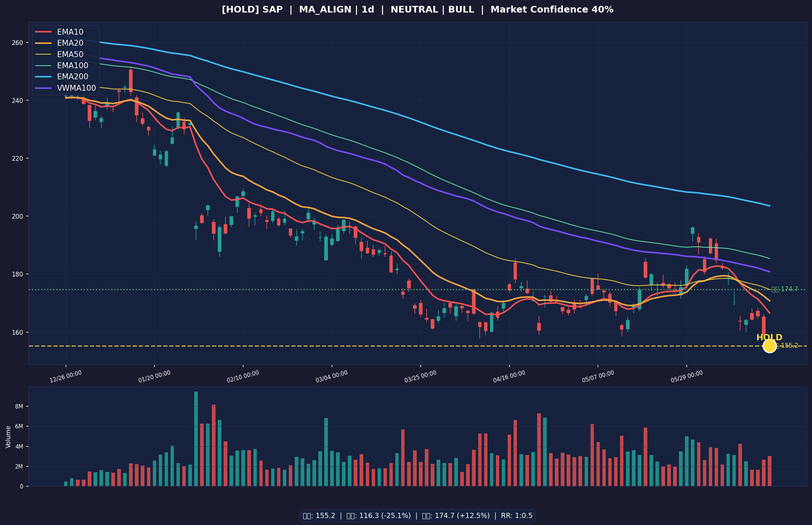Image resolution: width=812 pixels, height=525 pixels.
Task: Click the 8M volume axis tick label
Action: click(x=20, y=406)
